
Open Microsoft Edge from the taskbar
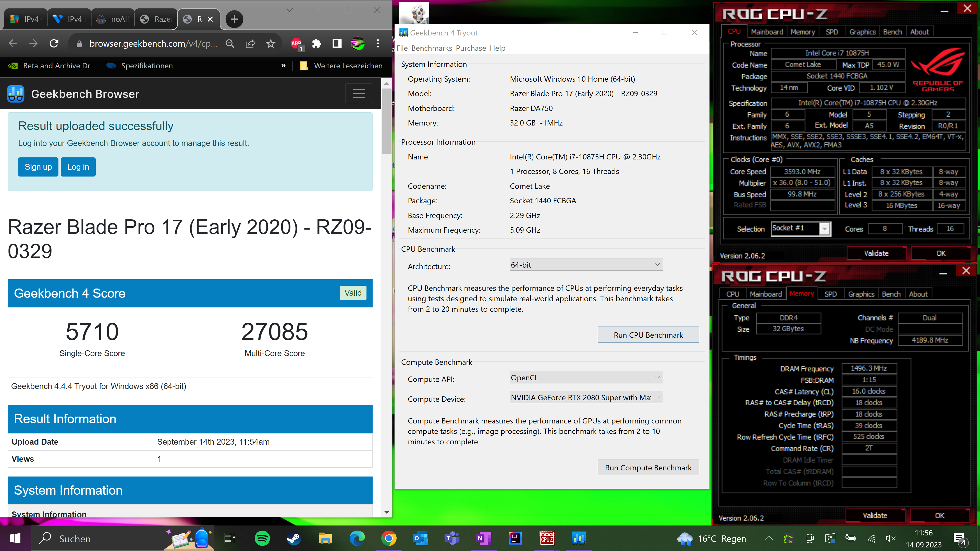point(357,539)
